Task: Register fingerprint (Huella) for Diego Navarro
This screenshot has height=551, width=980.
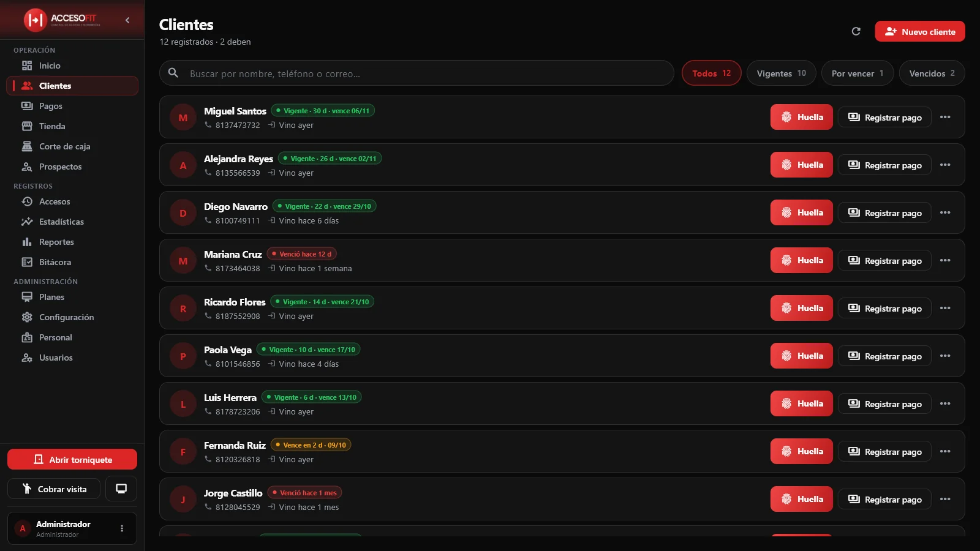Action: tap(801, 212)
